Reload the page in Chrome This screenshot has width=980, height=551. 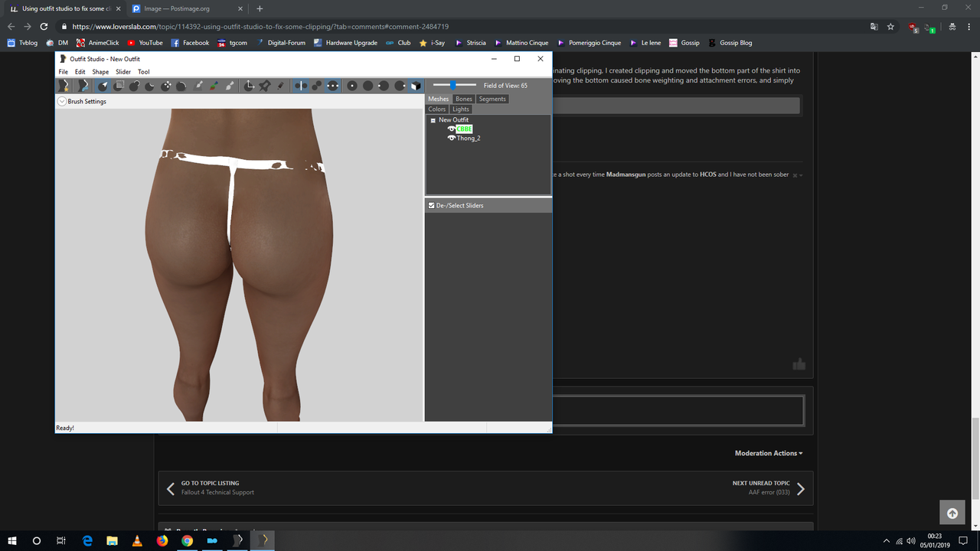click(x=44, y=26)
